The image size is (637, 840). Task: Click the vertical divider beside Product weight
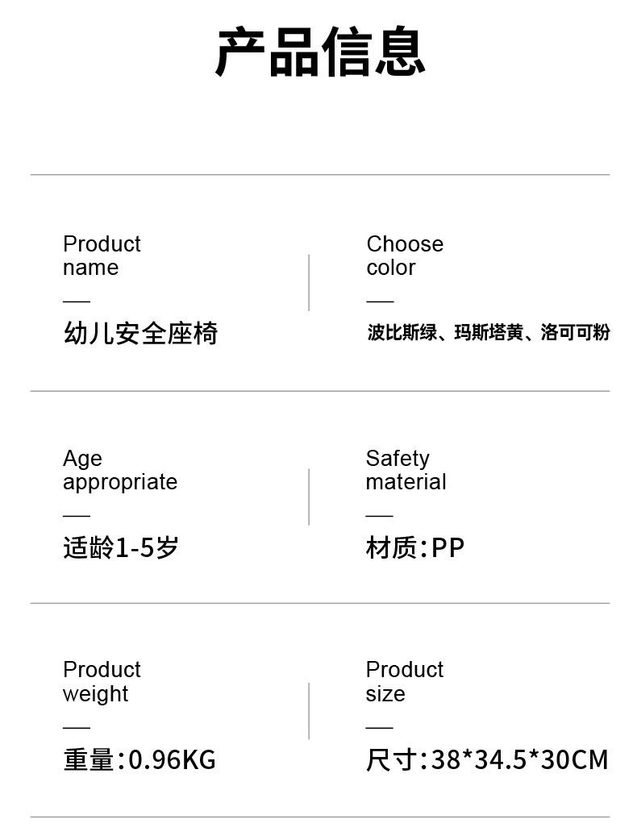pos(309,711)
